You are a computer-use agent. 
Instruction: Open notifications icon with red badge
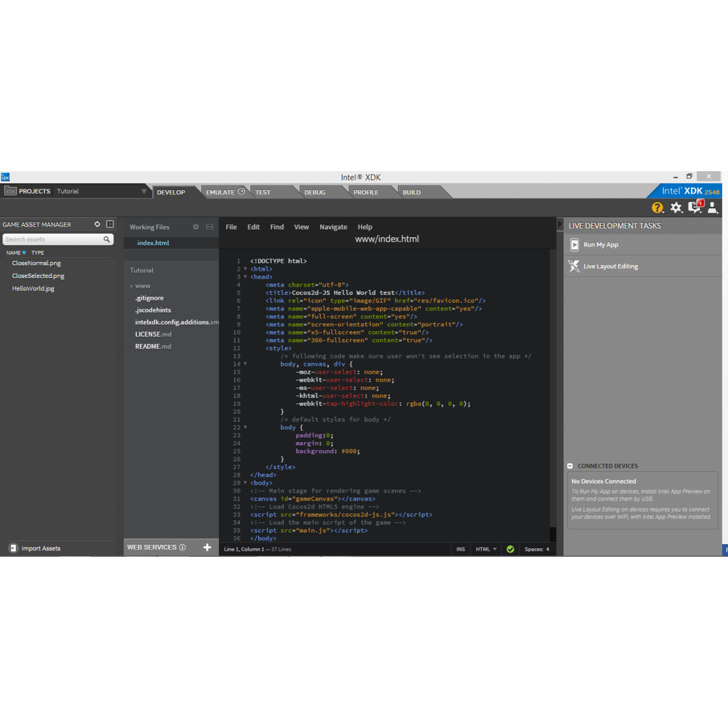tap(695, 207)
